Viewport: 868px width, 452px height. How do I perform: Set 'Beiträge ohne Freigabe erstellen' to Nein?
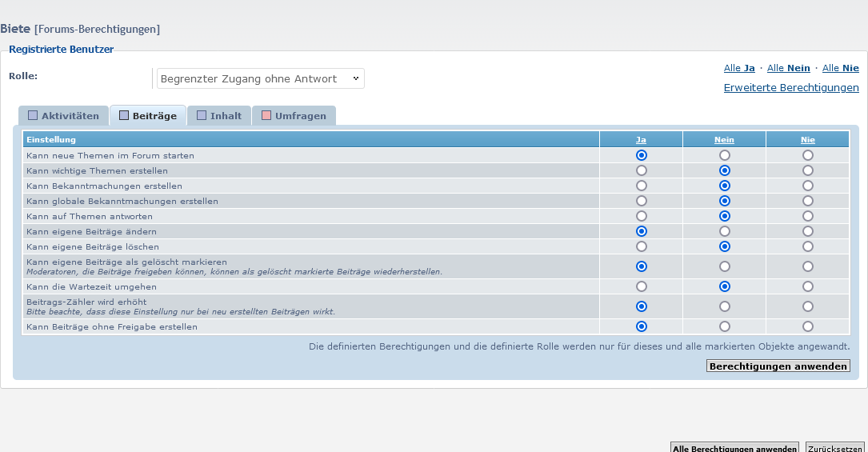coord(724,326)
